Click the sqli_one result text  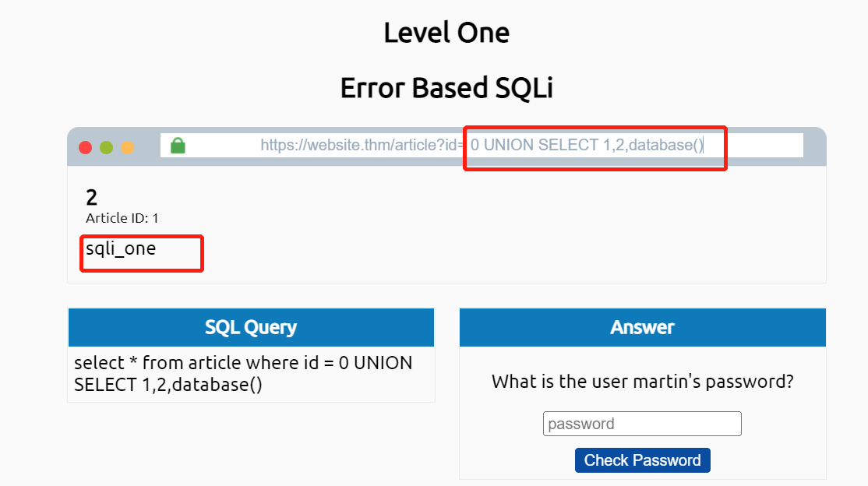point(121,249)
